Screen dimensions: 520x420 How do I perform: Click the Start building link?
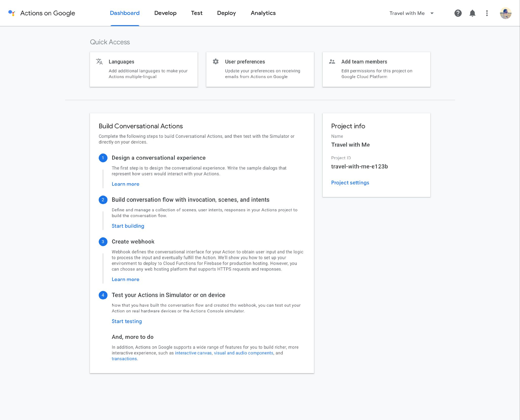(x=128, y=226)
